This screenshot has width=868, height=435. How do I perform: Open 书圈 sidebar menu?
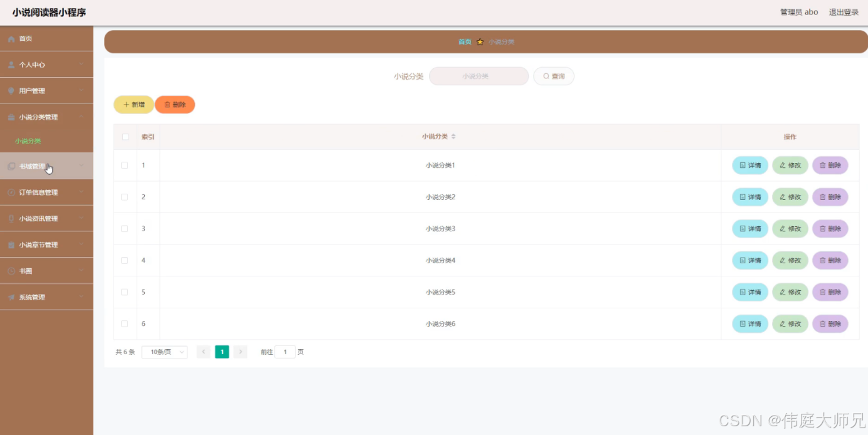(x=46, y=271)
